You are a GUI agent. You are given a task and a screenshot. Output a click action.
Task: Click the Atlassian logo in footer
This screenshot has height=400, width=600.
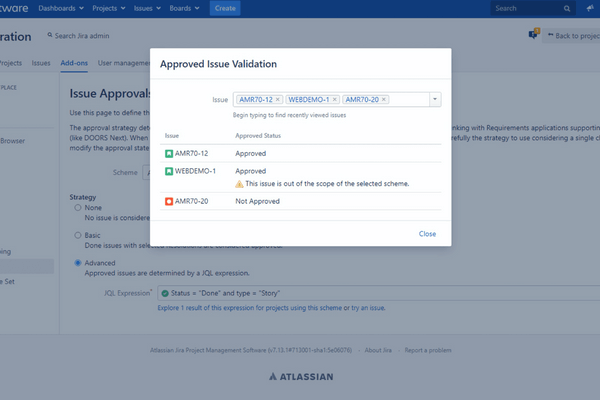tap(301, 377)
